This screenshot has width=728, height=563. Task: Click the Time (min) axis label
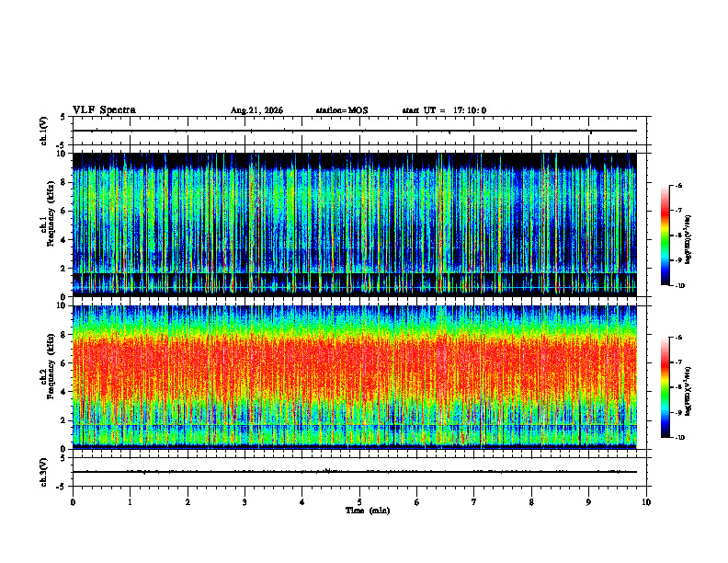click(368, 511)
